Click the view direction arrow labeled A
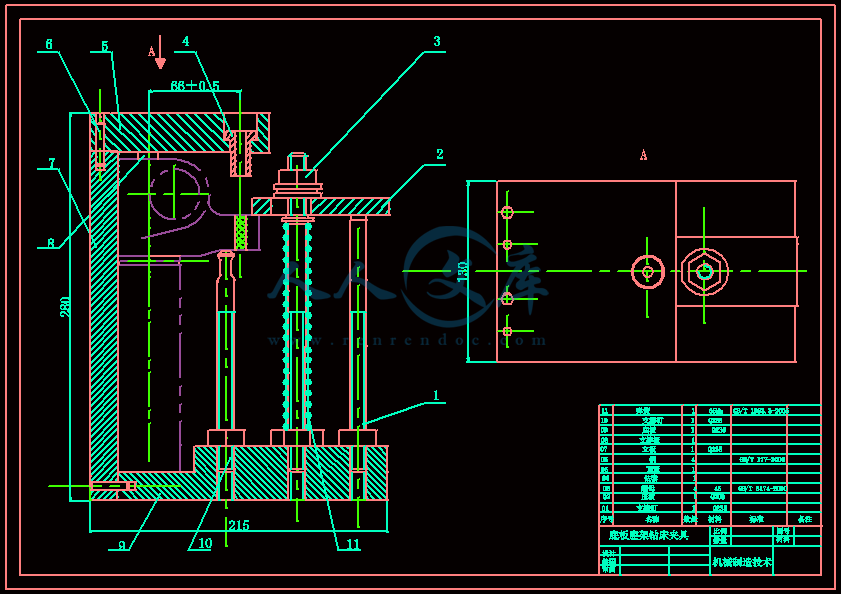The image size is (841, 594). point(160,53)
